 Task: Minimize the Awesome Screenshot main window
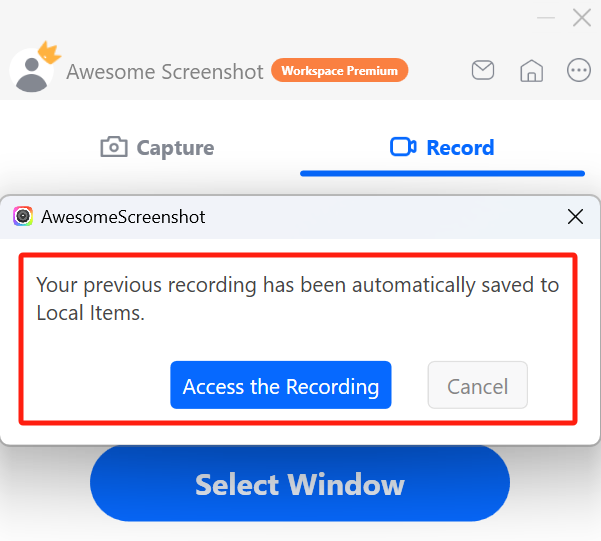pyautogui.click(x=545, y=17)
